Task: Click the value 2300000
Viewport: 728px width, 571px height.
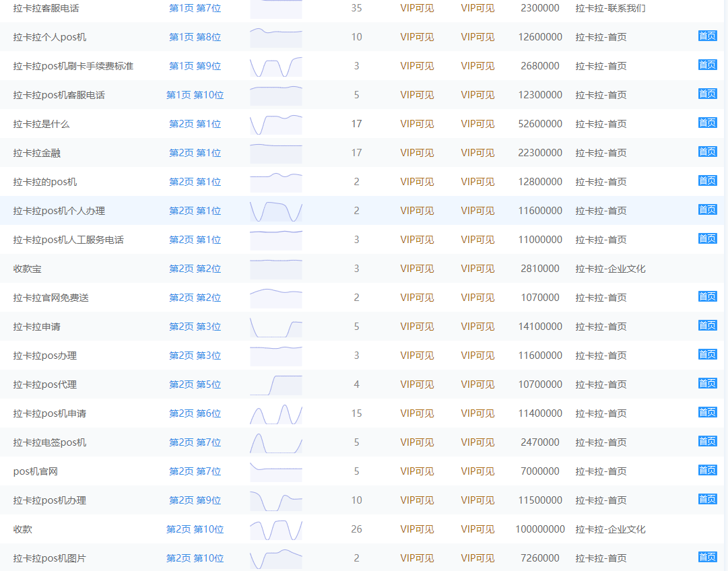Action: coord(540,8)
